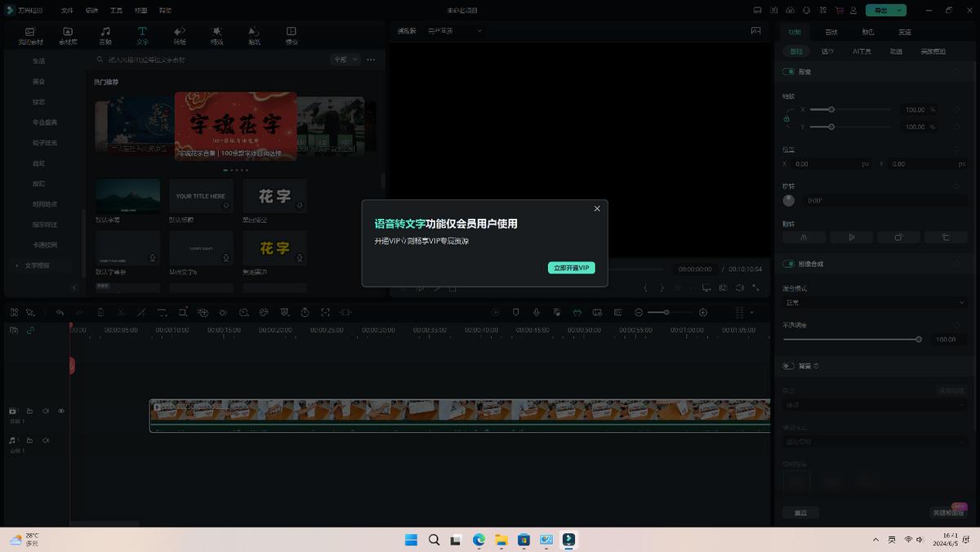Click the horizontal flip button under 翻转
This screenshot has width=980, height=552.
pyautogui.click(x=804, y=238)
